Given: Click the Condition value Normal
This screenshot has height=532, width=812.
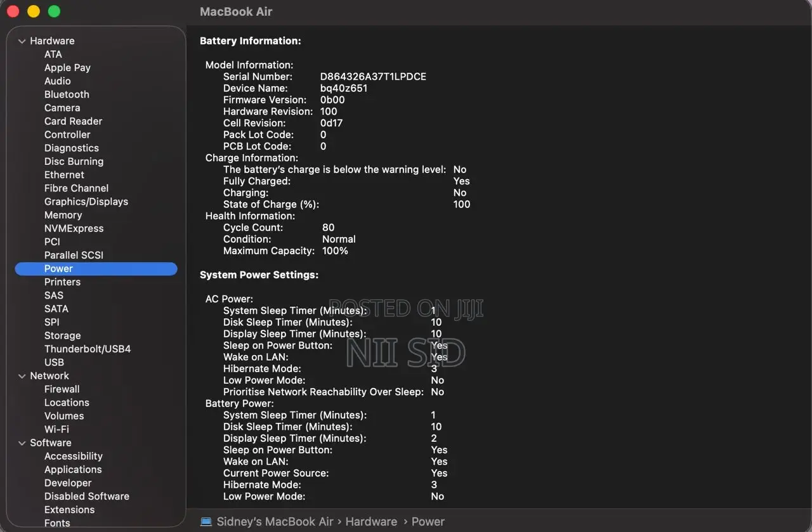Looking at the screenshot, I should pos(339,239).
